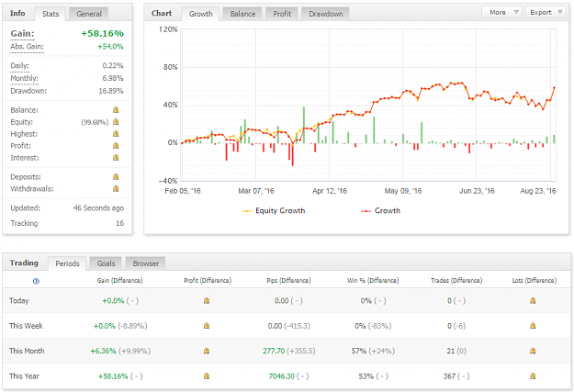Screen dimensions: 574x392
Task: Toggle Equity Growth series in chart legend
Action: click(x=274, y=211)
